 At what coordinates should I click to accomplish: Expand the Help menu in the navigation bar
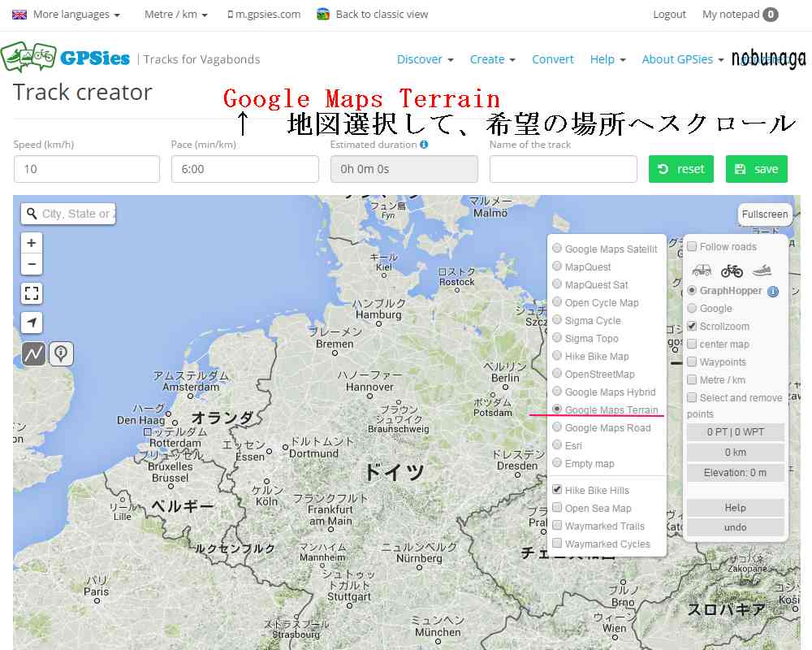pyautogui.click(x=608, y=59)
